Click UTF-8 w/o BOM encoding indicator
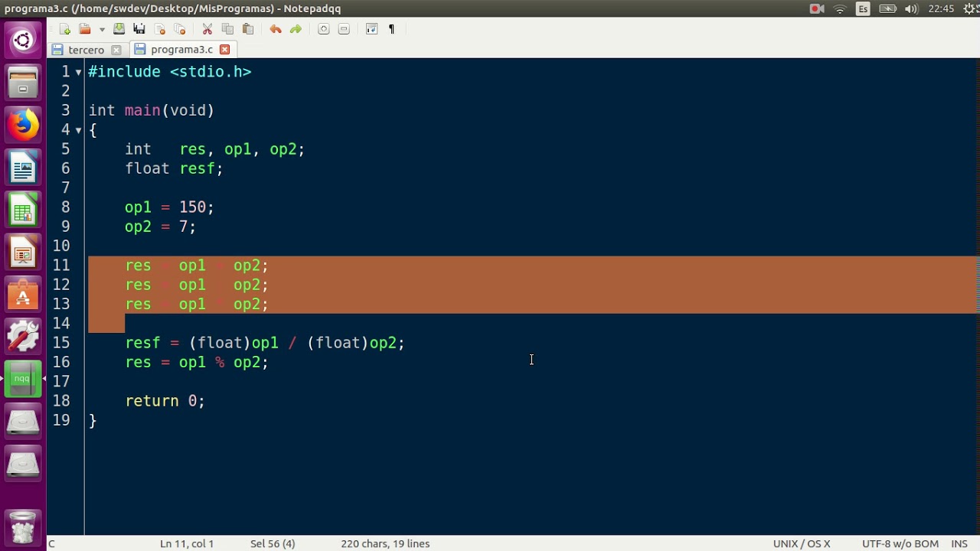 (900, 544)
